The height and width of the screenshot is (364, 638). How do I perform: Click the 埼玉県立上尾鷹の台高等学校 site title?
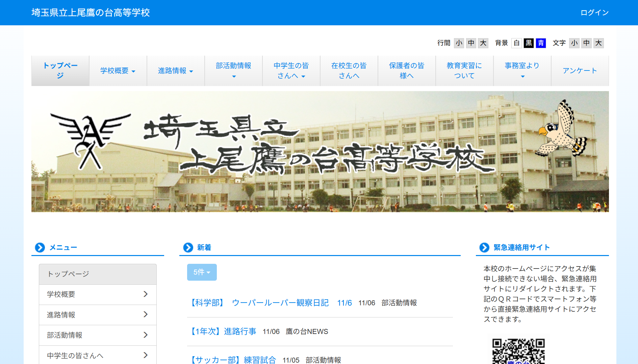91,13
